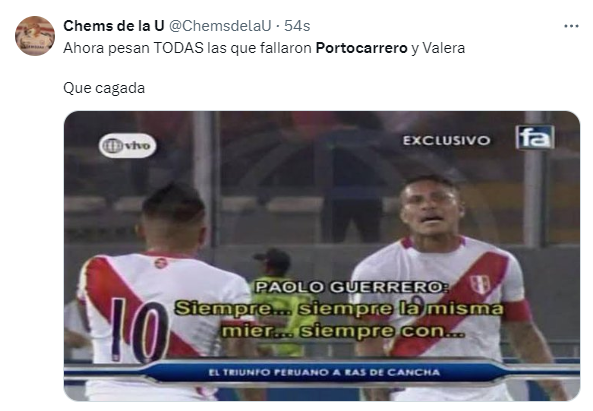Click the 'Siempre... siempre la misma' subtitle line
The image size is (593, 411).
pyautogui.click(x=339, y=309)
